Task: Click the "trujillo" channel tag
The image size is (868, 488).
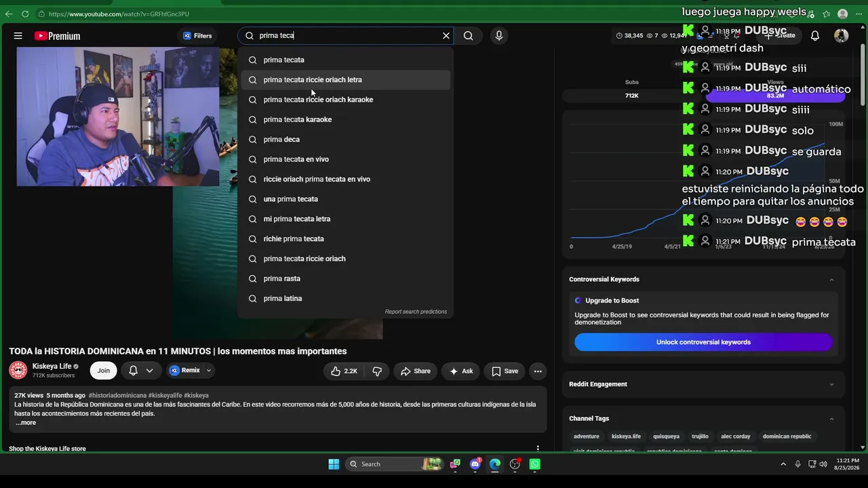Action: [700, 436]
